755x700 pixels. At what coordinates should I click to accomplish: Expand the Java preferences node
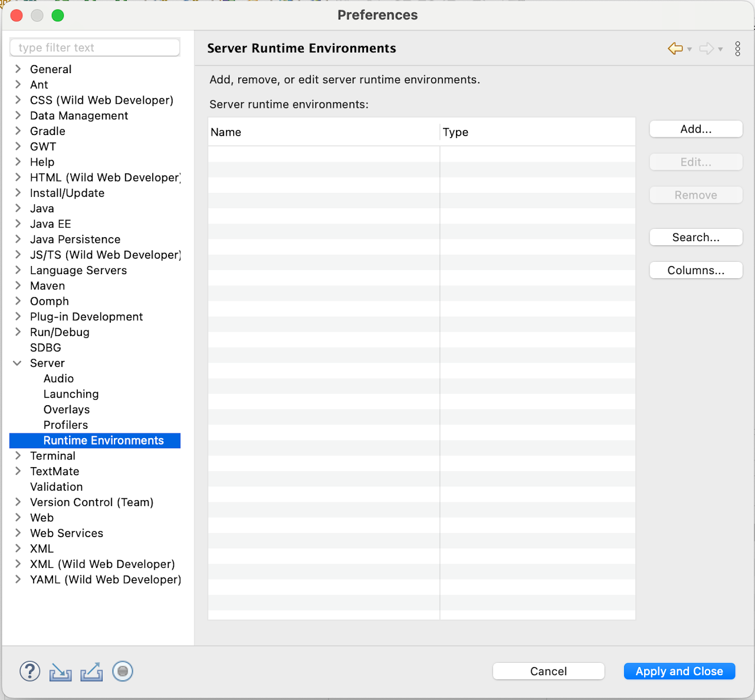click(x=18, y=208)
